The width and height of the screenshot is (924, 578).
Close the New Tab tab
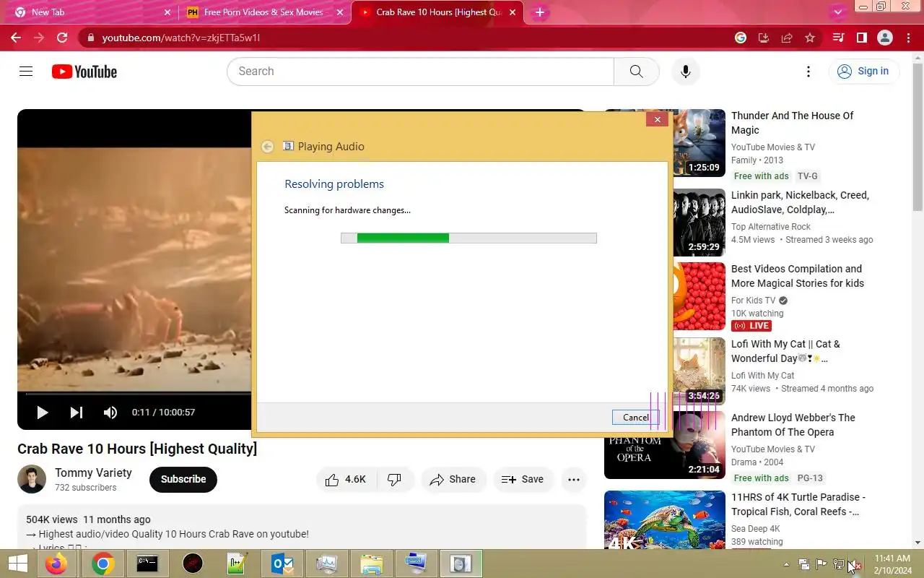tap(167, 12)
